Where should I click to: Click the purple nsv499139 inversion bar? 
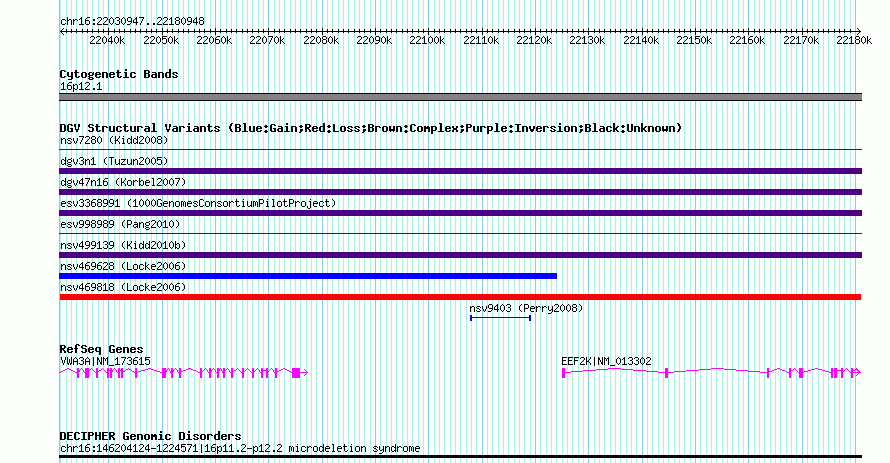pos(460,255)
